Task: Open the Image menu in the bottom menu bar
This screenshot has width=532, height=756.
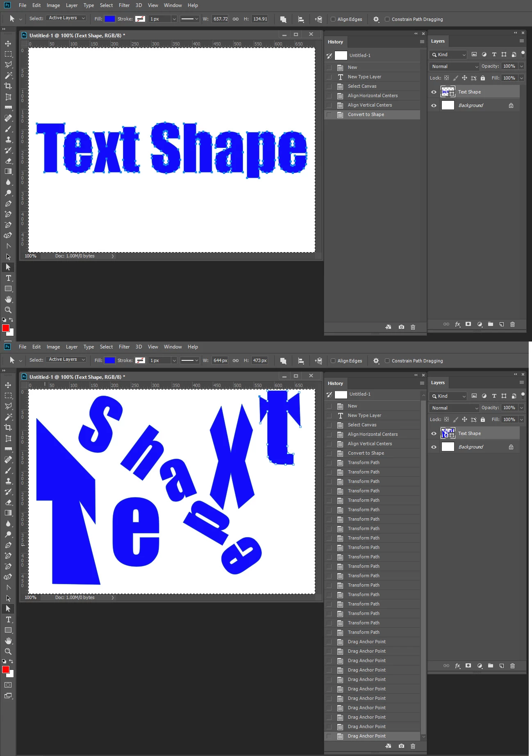Action: coord(53,347)
